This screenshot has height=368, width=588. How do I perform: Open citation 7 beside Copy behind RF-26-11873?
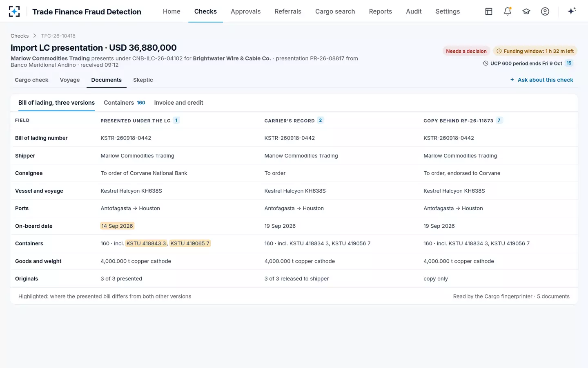coord(499,120)
